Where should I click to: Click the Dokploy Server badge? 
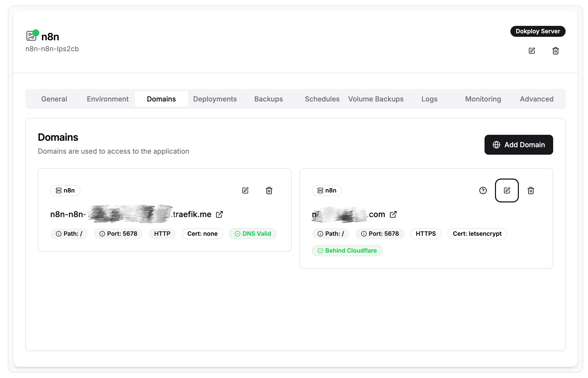(x=538, y=31)
